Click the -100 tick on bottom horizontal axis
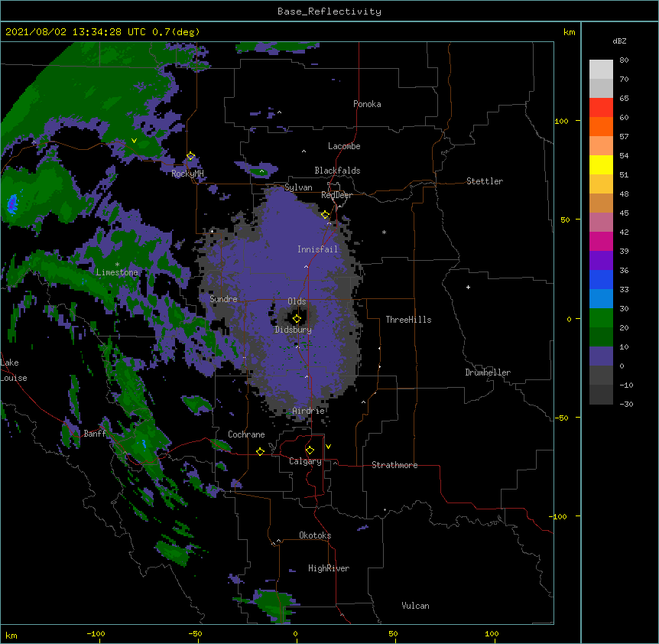The width and height of the screenshot is (659, 644). pos(96,633)
